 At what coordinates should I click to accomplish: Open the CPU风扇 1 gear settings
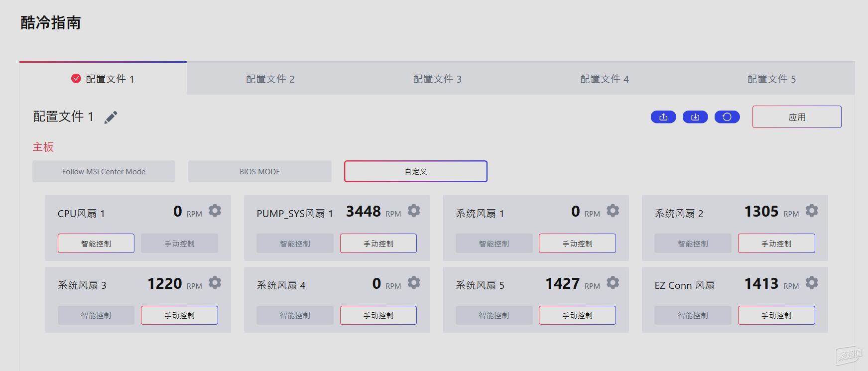[215, 211]
